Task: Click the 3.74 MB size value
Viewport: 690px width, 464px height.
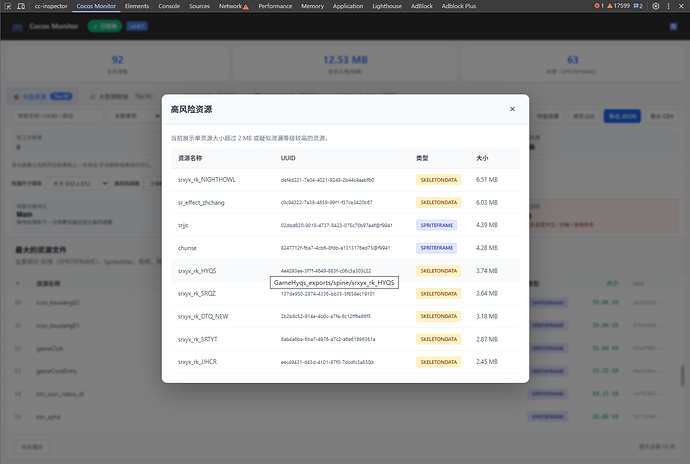Action: point(487,271)
